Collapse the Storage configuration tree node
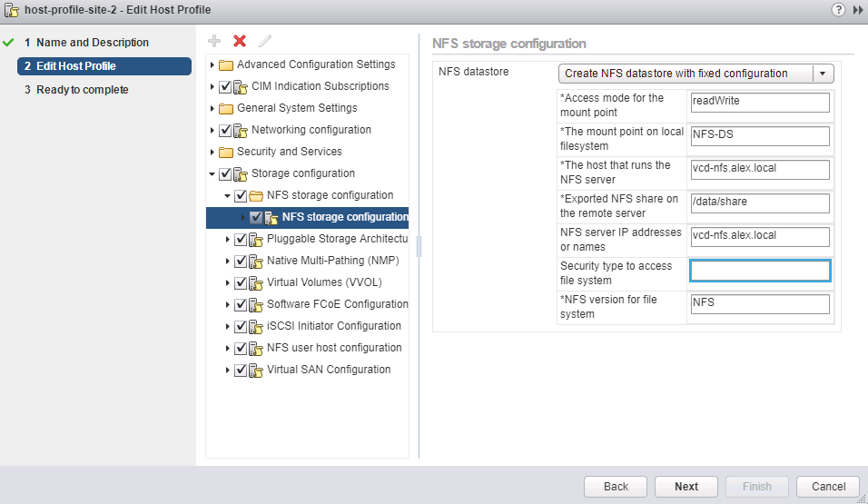Image resolution: width=868 pixels, height=504 pixels. (x=212, y=174)
